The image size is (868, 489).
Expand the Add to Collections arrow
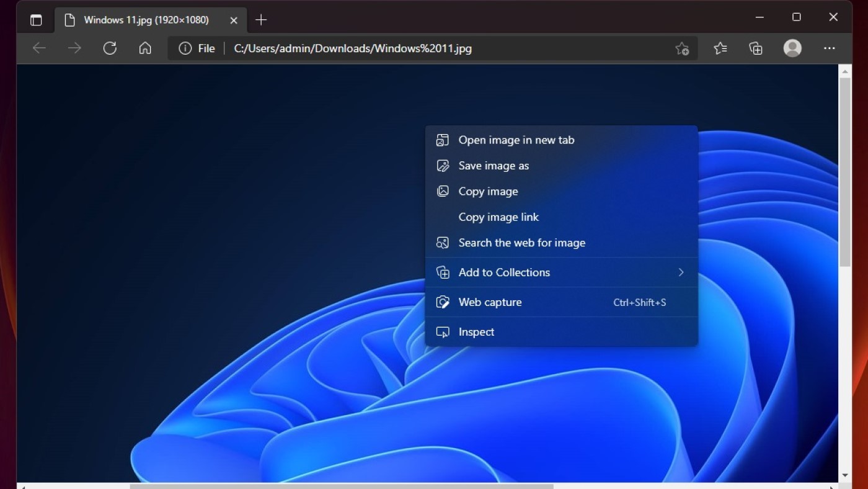coord(681,272)
